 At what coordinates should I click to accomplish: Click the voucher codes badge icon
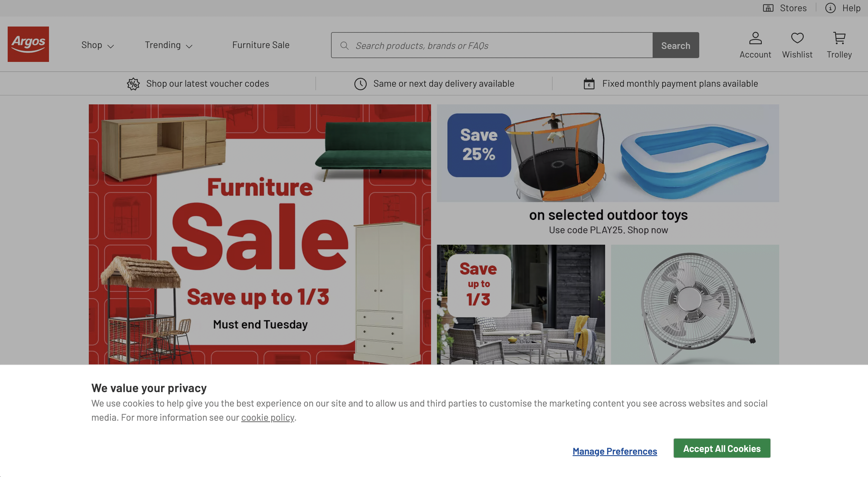133,84
